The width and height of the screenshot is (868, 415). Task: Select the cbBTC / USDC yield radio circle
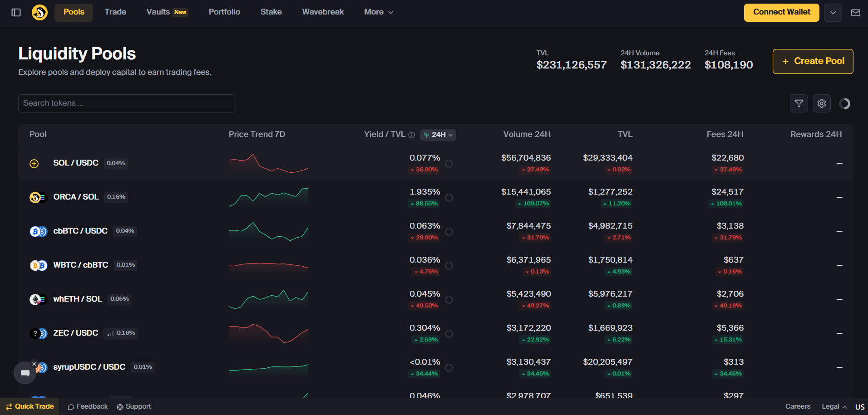tap(449, 232)
